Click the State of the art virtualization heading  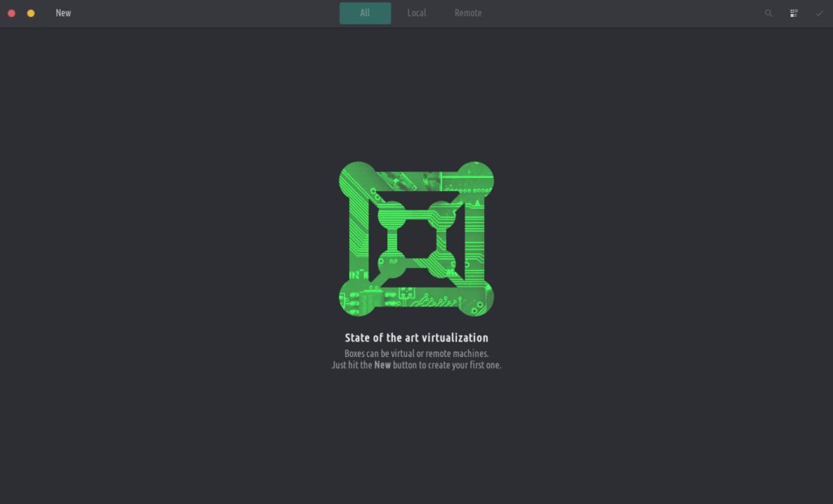(416, 337)
